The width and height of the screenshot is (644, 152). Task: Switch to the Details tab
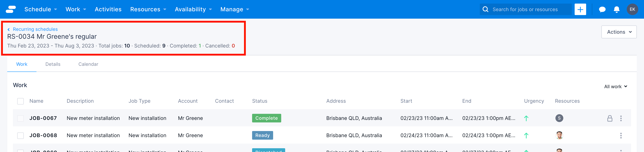pyautogui.click(x=53, y=64)
